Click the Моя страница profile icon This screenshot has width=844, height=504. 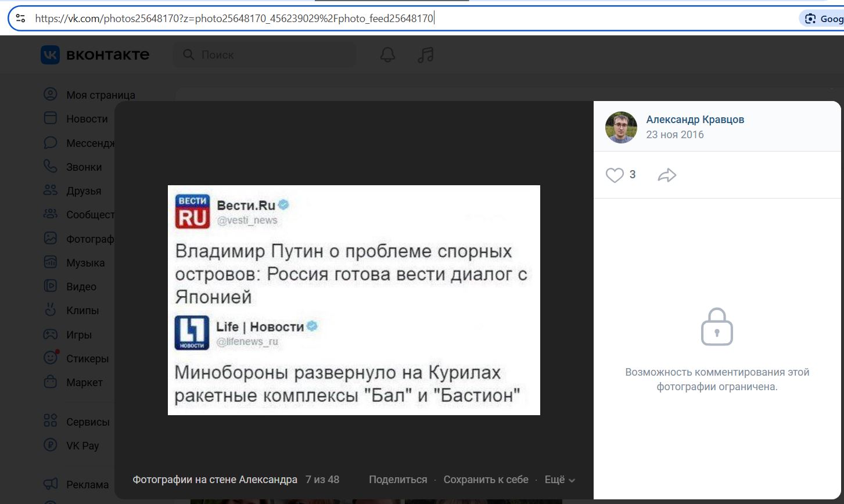(51, 94)
